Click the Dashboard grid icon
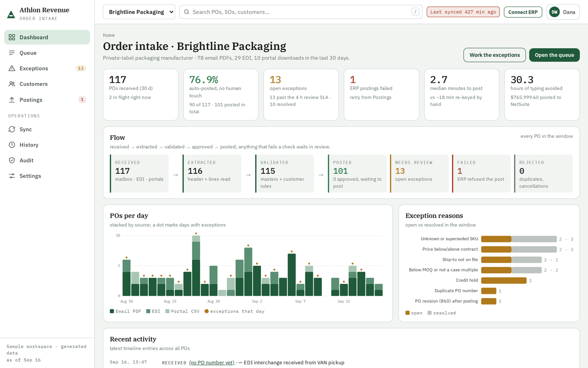This screenshot has width=588, height=368. (12, 37)
